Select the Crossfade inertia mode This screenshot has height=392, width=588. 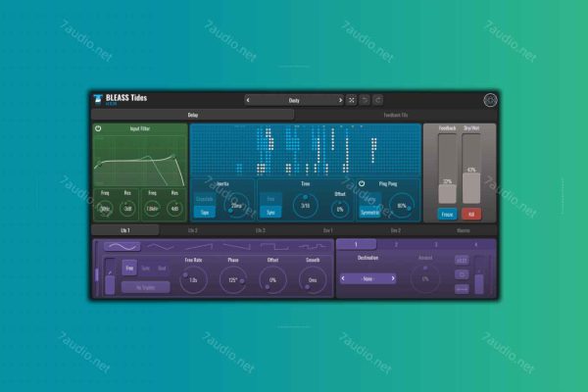click(205, 199)
